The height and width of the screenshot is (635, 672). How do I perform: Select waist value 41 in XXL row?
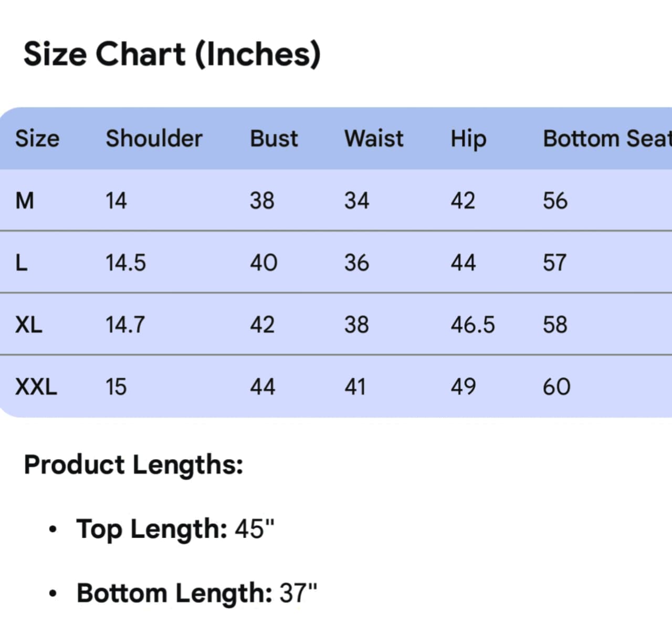[x=355, y=387]
